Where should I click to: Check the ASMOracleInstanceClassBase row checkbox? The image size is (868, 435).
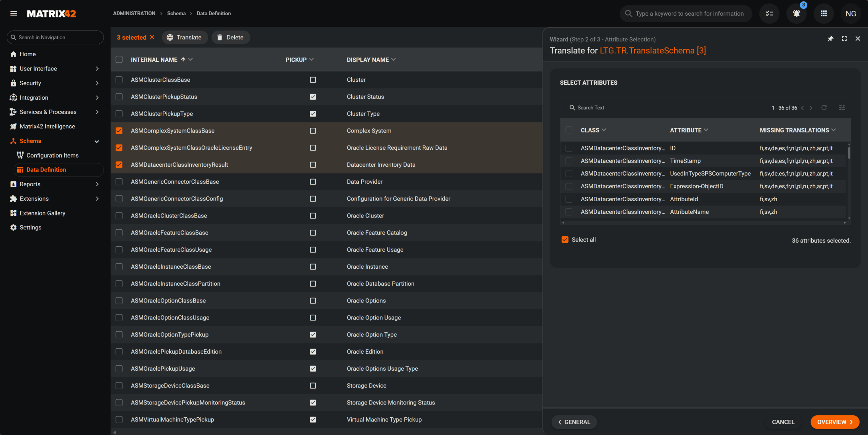[x=119, y=267]
